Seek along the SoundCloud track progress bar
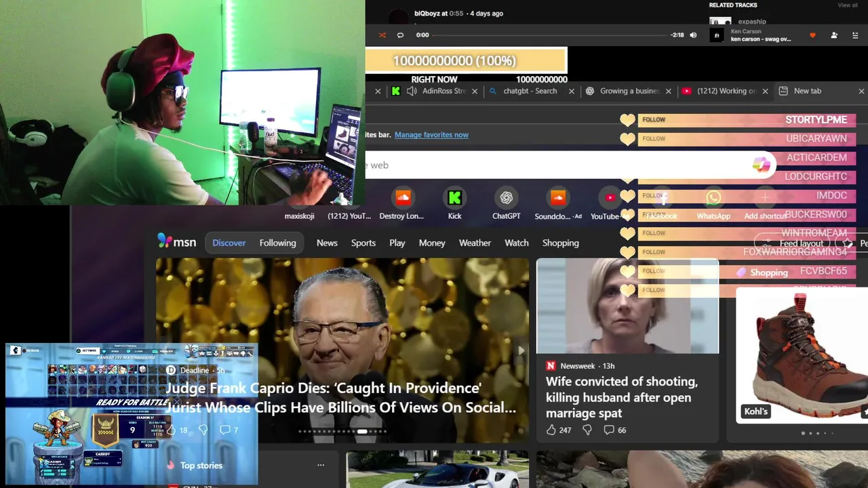The width and height of the screenshot is (868, 488). click(x=549, y=35)
